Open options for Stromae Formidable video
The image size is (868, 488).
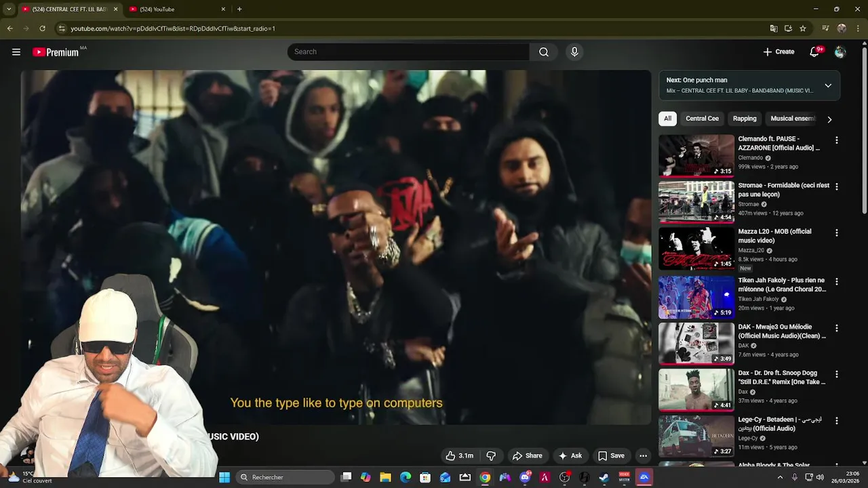point(836,186)
